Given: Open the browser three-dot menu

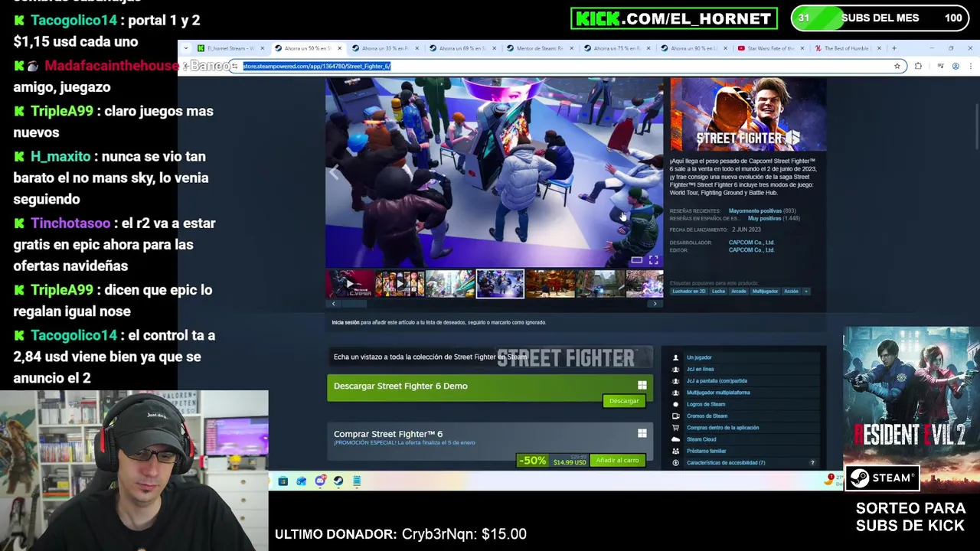Looking at the screenshot, I should pos(970,66).
